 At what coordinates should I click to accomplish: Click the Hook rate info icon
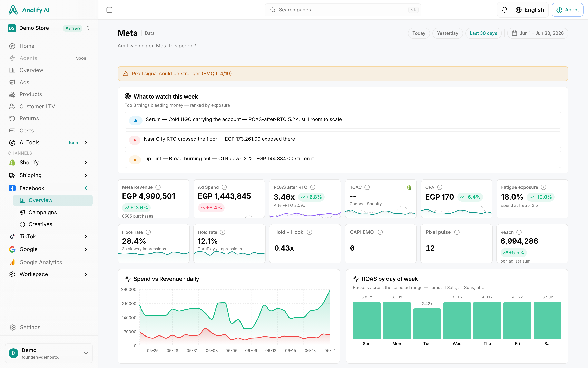click(x=148, y=232)
